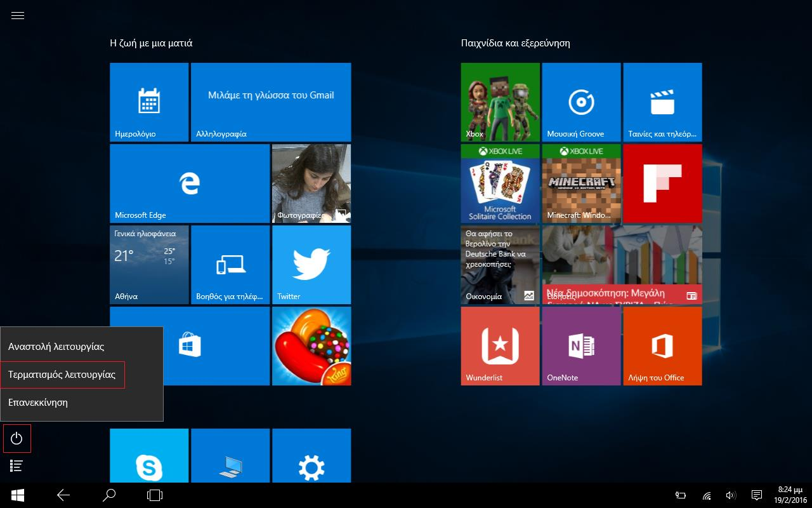Open the Ειδήσεις news tile
The height and width of the screenshot is (508, 812).
click(x=622, y=265)
